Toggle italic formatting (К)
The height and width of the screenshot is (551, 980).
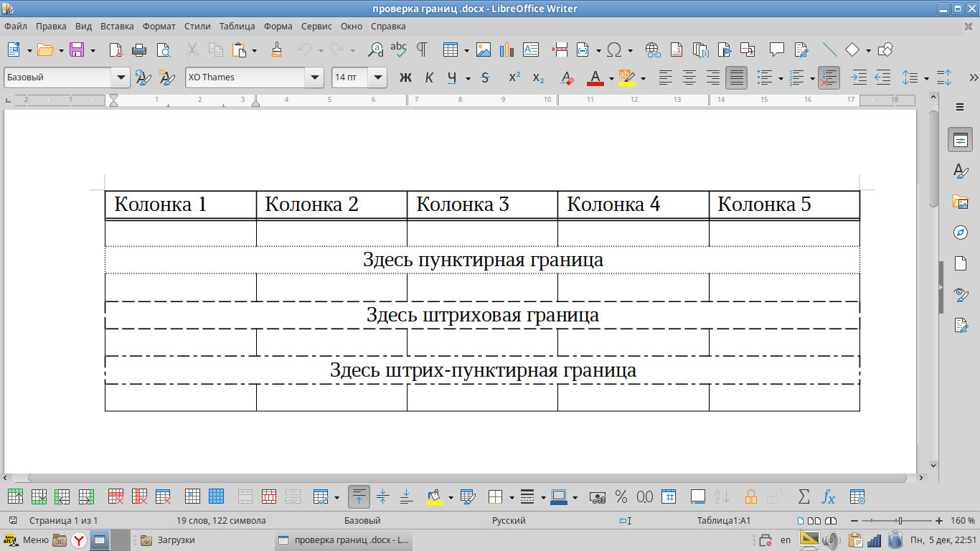point(429,77)
